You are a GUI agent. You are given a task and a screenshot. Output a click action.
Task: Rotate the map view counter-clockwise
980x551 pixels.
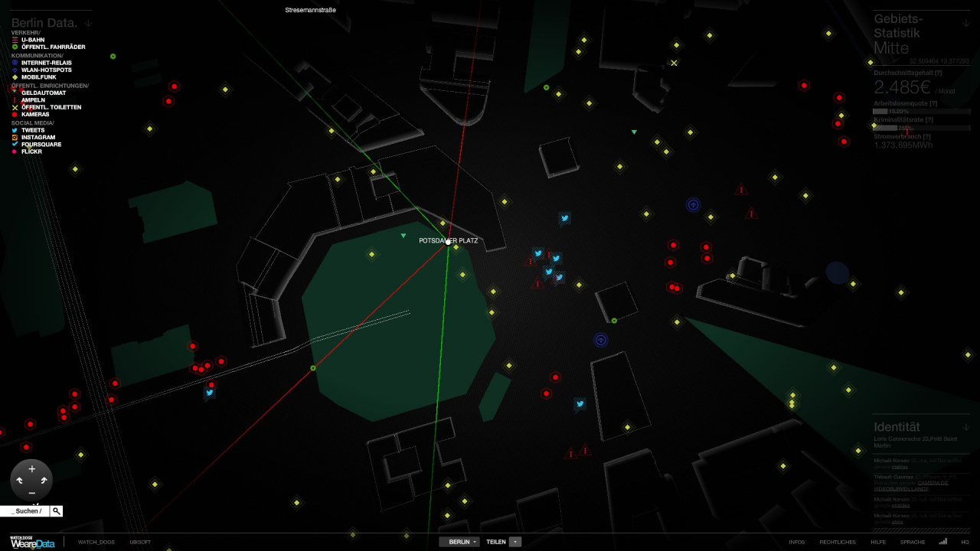pos(20,481)
